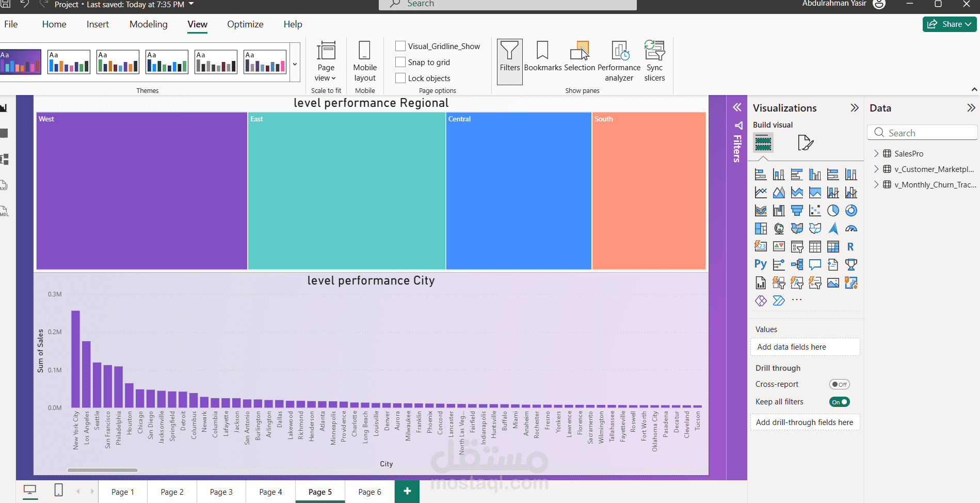The height and width of the screenshot is (503, 980).
Task: Select the Treemap visual
Action: click(x=761, y=229)
